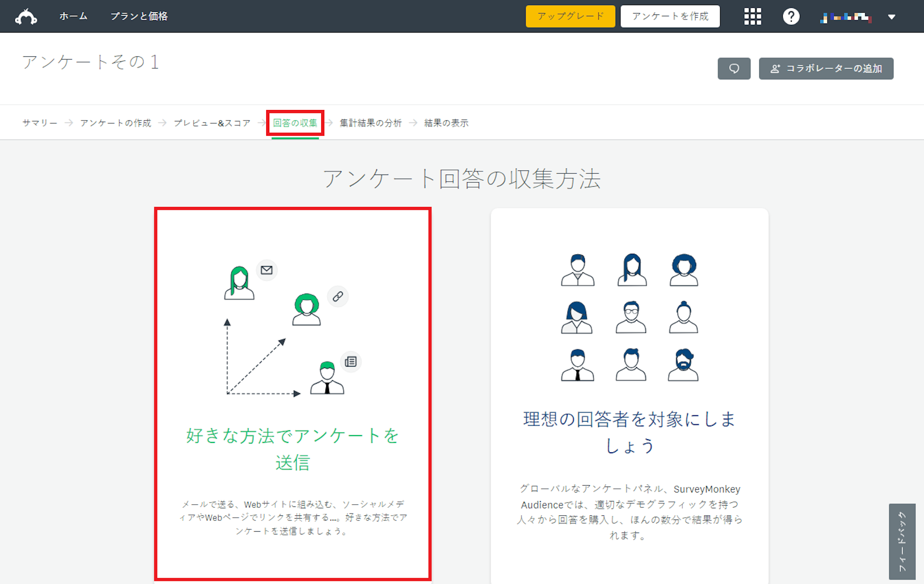
Task: Open プランと価格 menu item
Action: coord(139,16)
